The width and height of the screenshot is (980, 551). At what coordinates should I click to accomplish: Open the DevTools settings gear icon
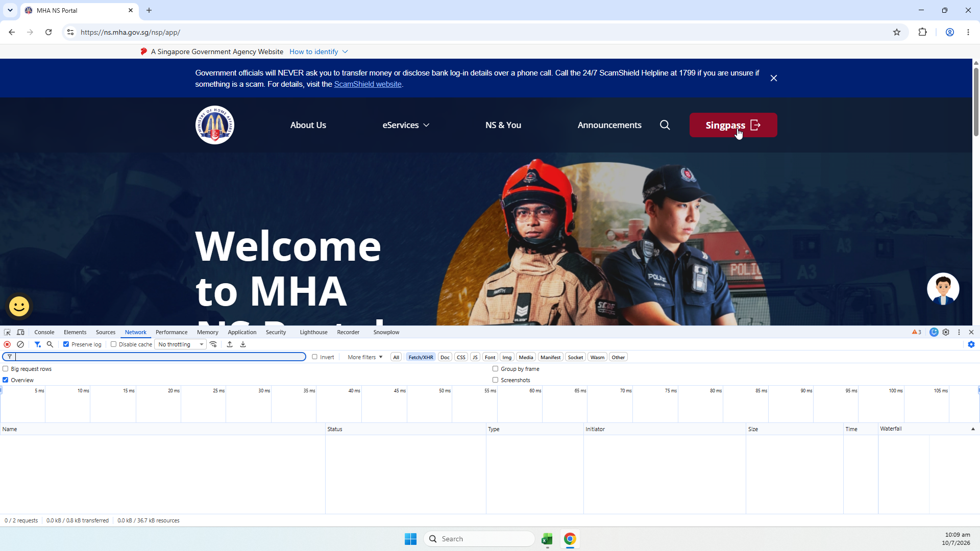pos(946,332)
